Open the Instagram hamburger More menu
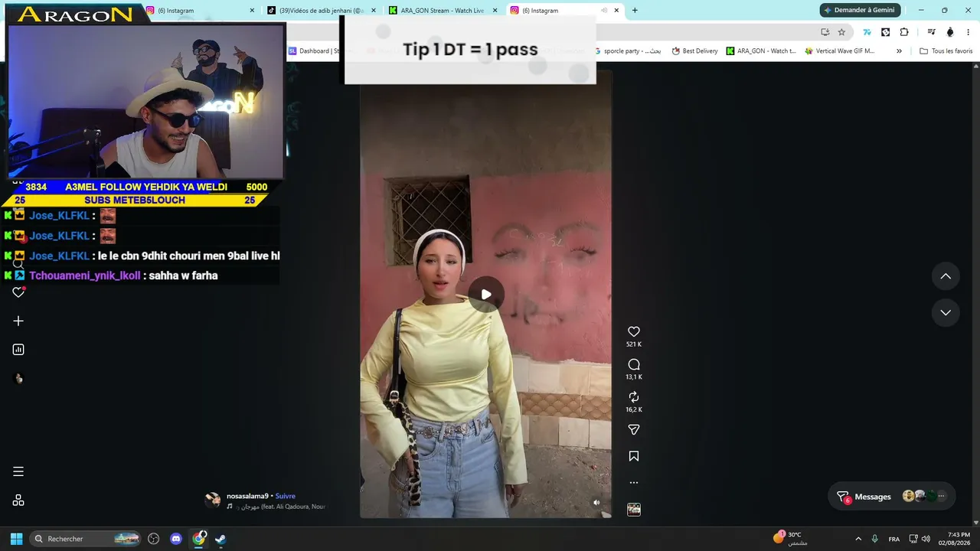This screenshot has height=551, width=980. [x=18, y=471]
